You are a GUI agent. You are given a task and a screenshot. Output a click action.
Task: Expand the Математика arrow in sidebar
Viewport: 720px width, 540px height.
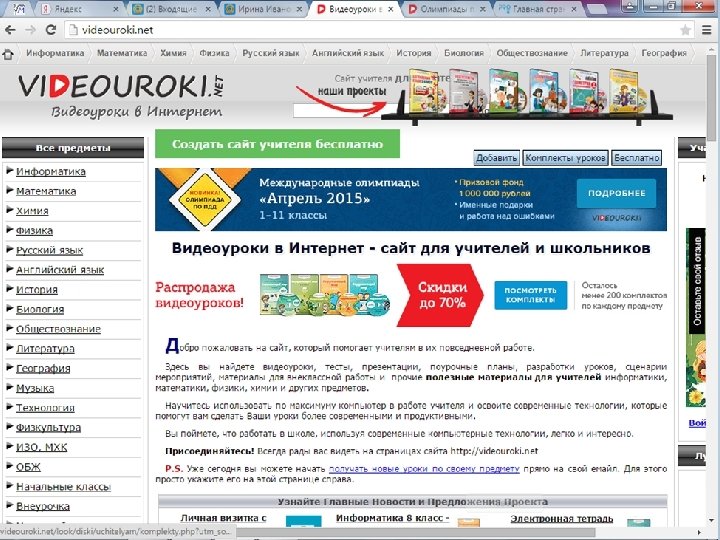10,191
